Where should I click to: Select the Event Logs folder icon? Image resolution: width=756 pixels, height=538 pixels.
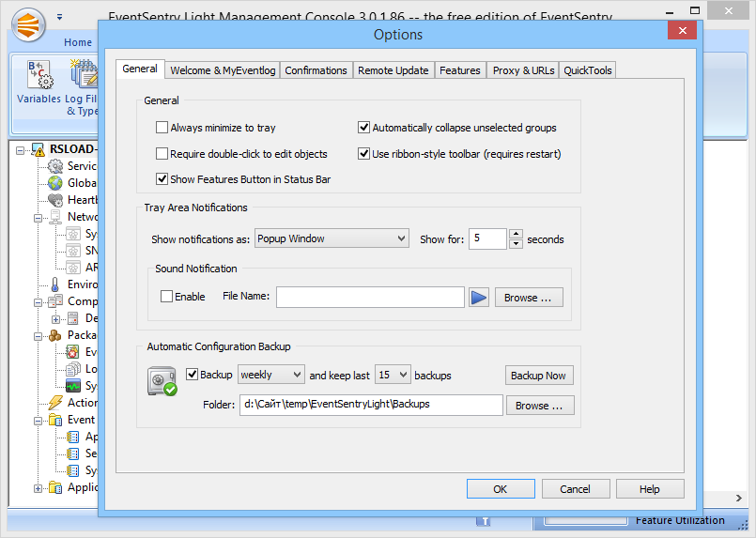pyautogui.click(x=55, y=420)
